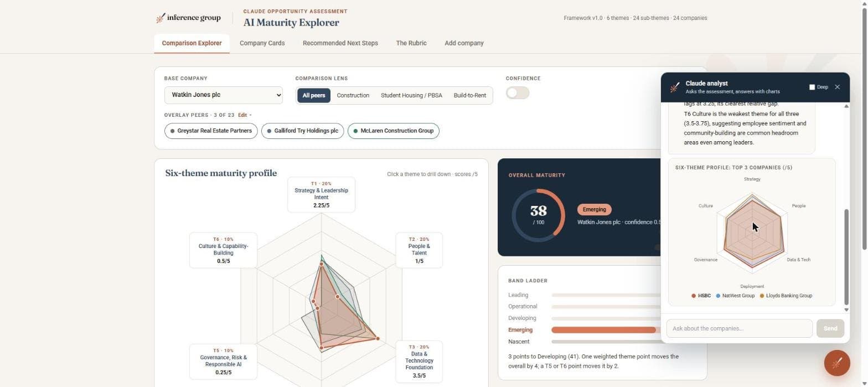Click the Nascent band label

click(519, 342)
